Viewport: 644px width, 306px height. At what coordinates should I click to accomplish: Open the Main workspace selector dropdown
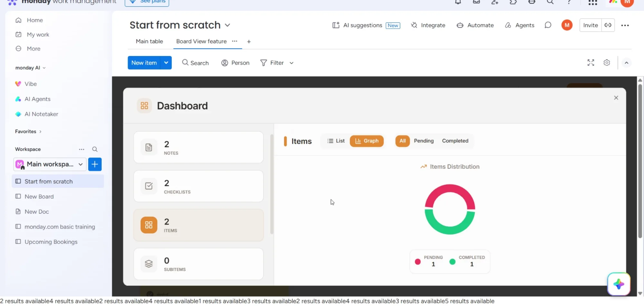(x=50, y=164)
